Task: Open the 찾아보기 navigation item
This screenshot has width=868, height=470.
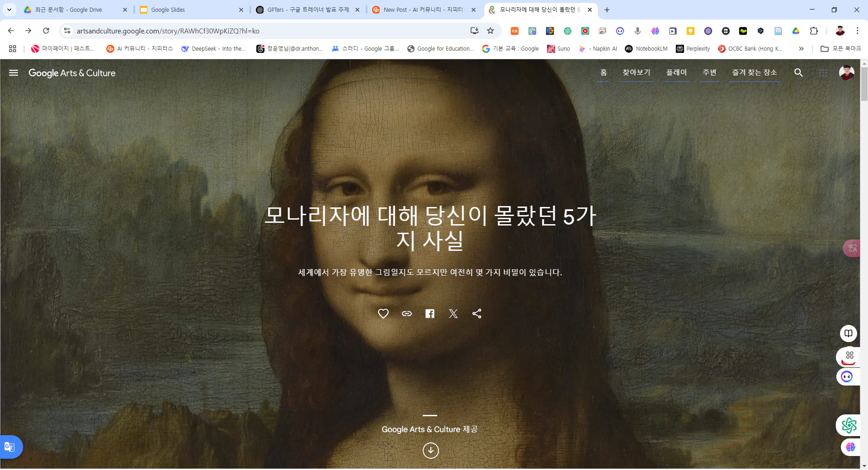Action: (x=636, y=72)
